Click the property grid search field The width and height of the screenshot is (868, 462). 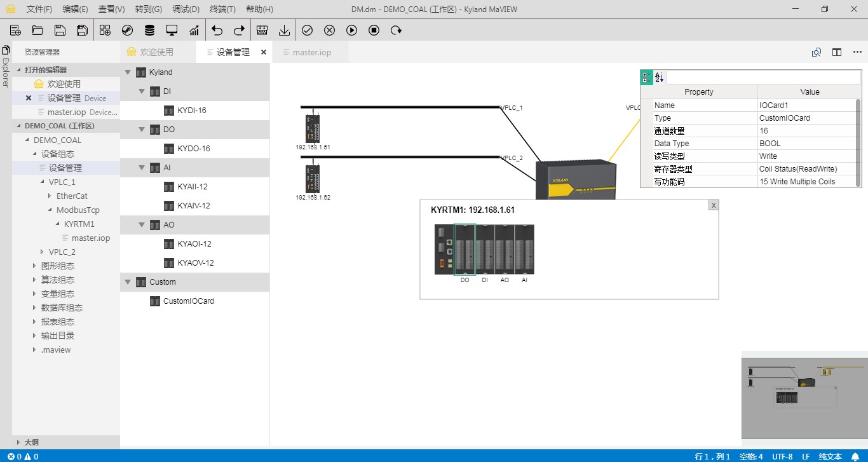pyautogui.click(x=763, y=77)
